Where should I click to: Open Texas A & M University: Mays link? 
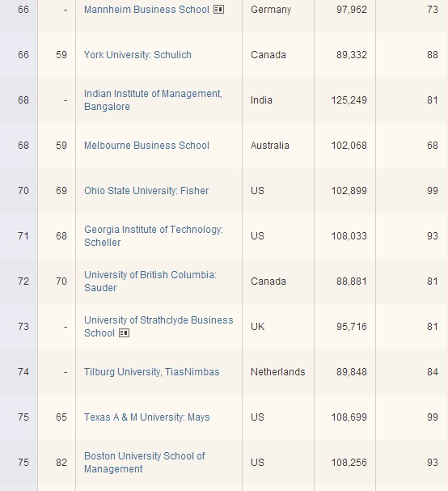147,417
